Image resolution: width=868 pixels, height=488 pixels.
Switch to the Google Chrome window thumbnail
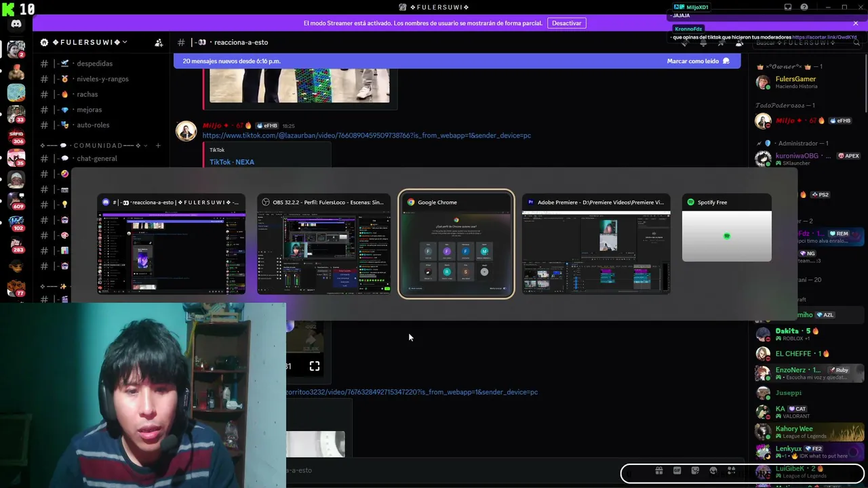pos(456,245)
